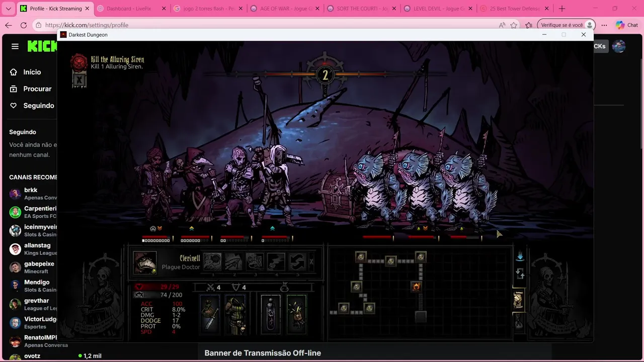Close the Profile - Kick Streaming tab

pyautogui.click(x=87, y=9)
